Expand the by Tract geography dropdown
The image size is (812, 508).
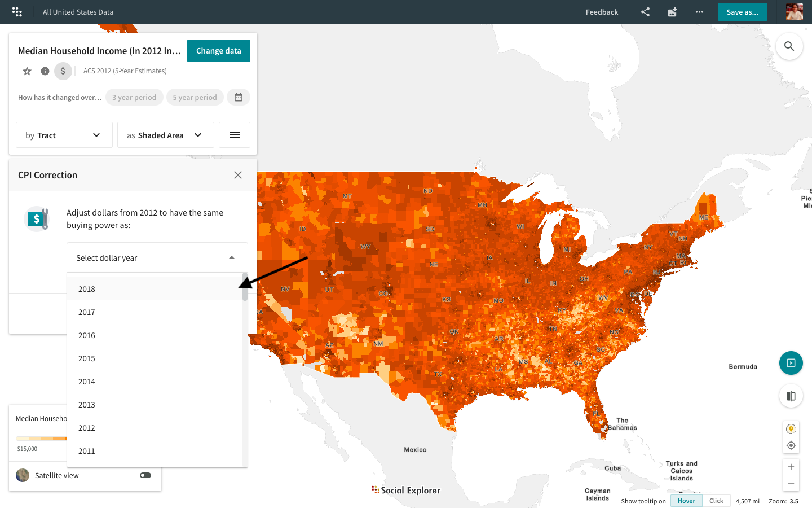click(x=64, y=135)
